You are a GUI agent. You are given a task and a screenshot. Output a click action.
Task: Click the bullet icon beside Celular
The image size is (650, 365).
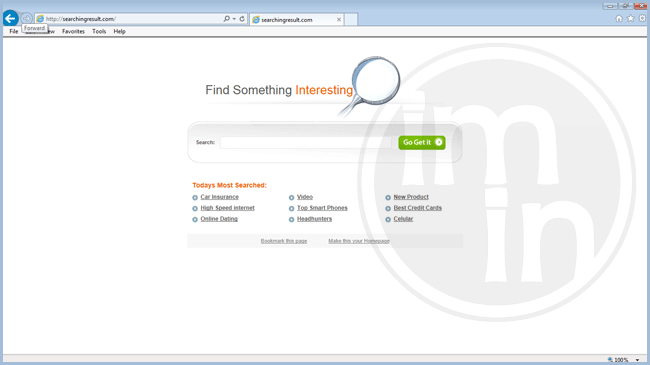click(x=388, y=219)
